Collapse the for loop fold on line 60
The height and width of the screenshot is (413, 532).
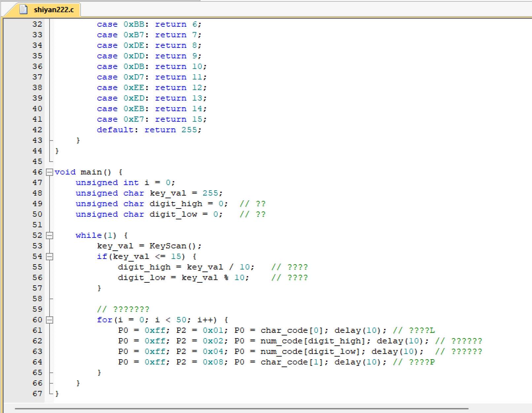click(x=50, y=320)
